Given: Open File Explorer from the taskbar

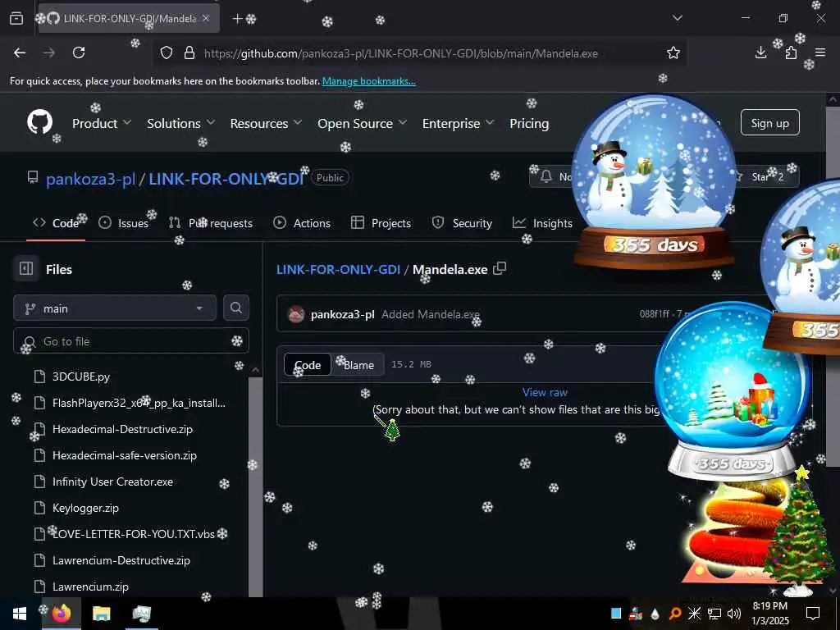Looking at the screenshot, I should pyautogui.click(x=101, y=614).
